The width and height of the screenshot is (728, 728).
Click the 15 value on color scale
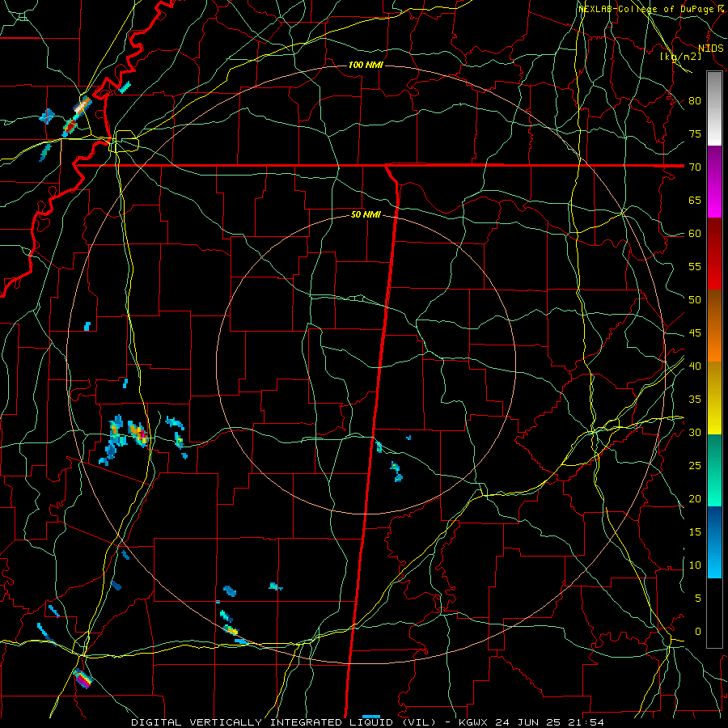click(695, 532)
